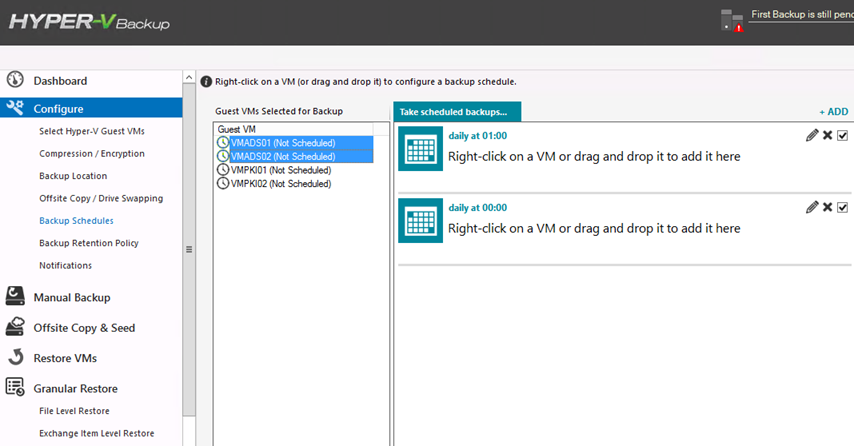Open Offsite Copy / Drive Swapping
This screenshot has height=446, width=854.
click(x=101, y=198)
